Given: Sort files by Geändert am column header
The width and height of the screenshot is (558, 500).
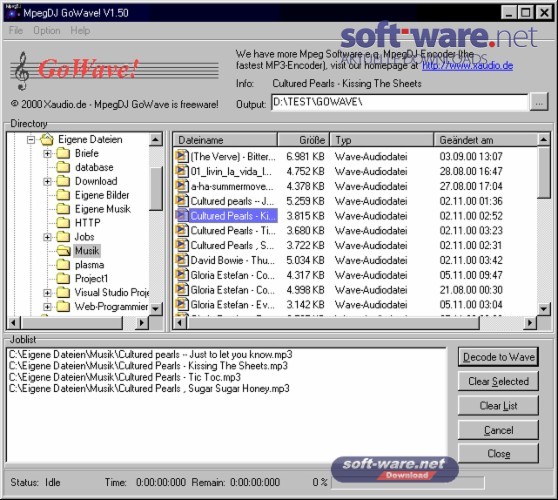Looking at the screenshot, I should pos(485,140).
